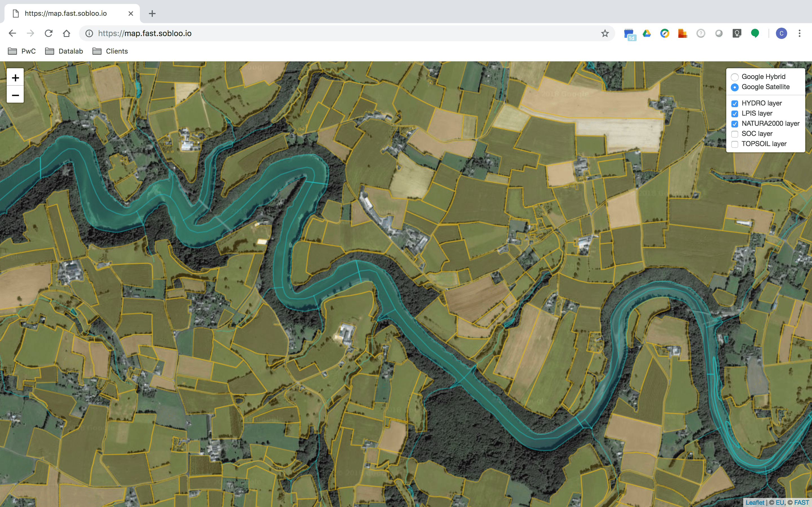
Task: Open Google Drive extension icon
Action: [x=646, y=33]
